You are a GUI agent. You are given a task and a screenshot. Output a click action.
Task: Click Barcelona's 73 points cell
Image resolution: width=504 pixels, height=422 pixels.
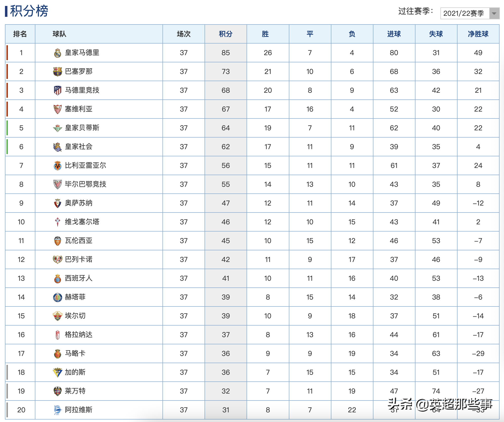(x=226, y=71)
